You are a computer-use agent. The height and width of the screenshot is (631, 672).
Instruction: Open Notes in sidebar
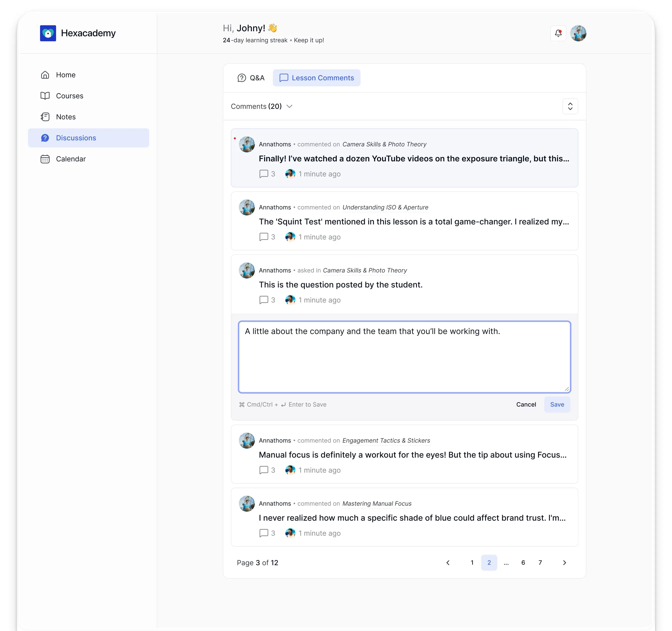point(89,117)
